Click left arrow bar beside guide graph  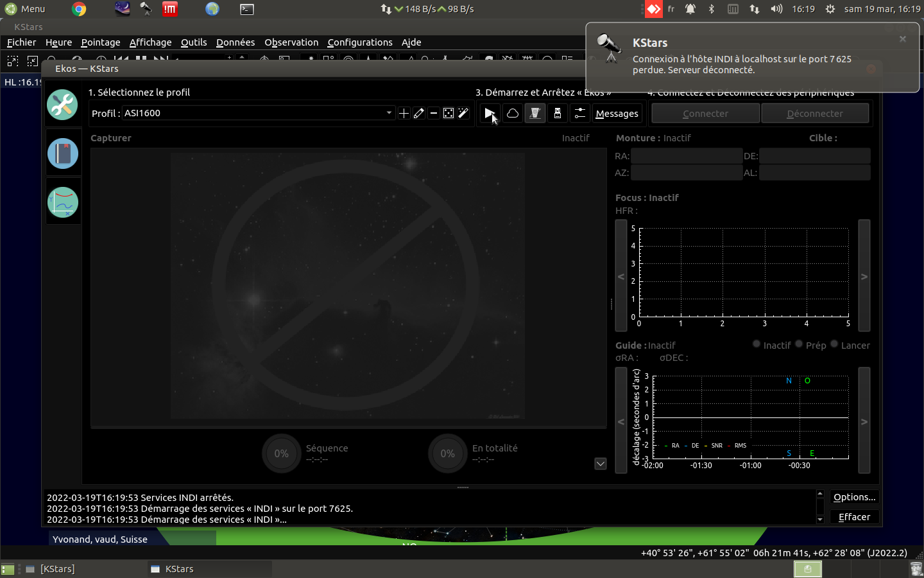click(x=621, y=421)
